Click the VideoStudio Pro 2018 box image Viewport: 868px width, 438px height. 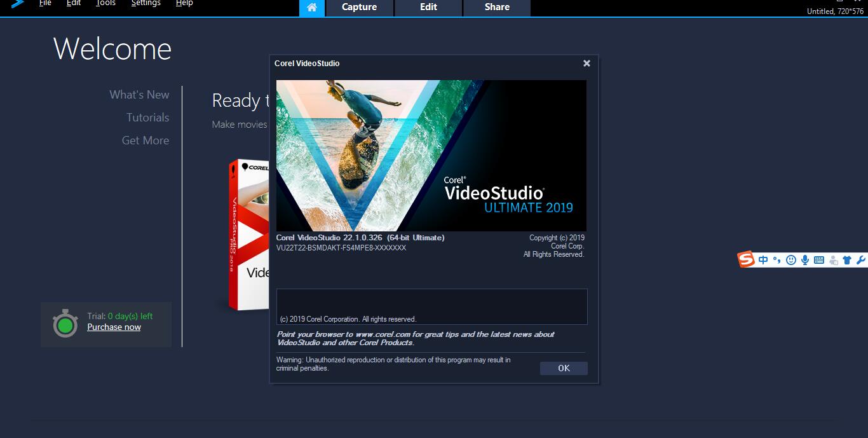coord(249,234)
